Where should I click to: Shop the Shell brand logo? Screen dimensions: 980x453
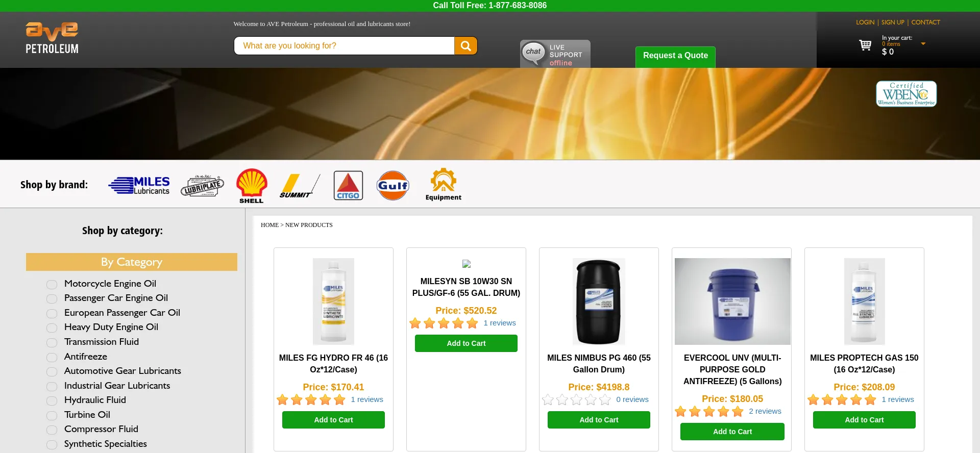pyautogui.click(x=252, y=186)
